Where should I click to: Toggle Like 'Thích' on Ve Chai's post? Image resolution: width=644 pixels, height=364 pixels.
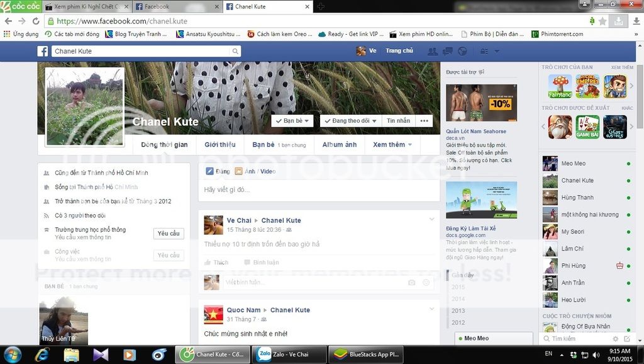point(216,263)
